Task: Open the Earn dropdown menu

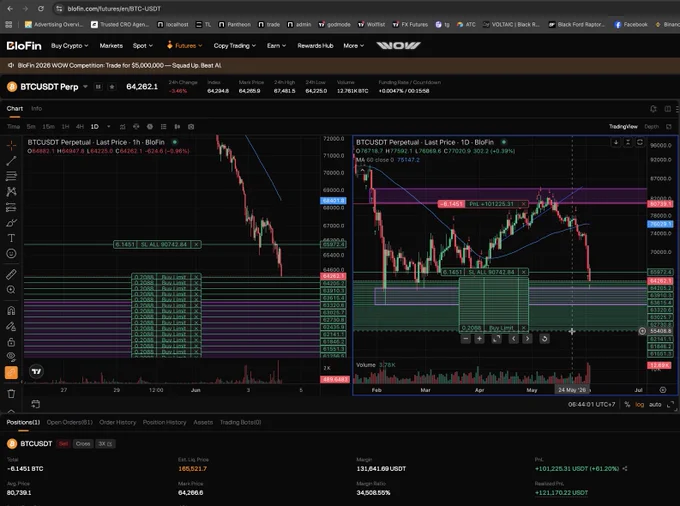Action: click(276, 46)
